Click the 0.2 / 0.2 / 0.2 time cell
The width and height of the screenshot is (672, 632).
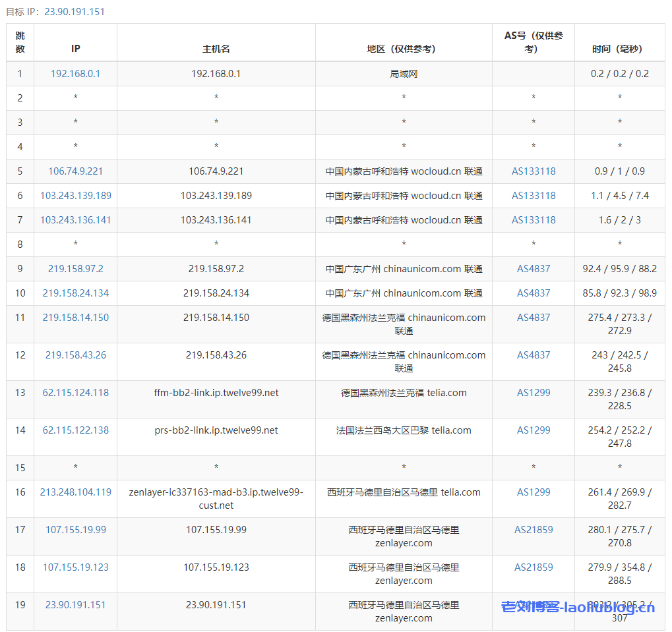[x=619, y=74]
